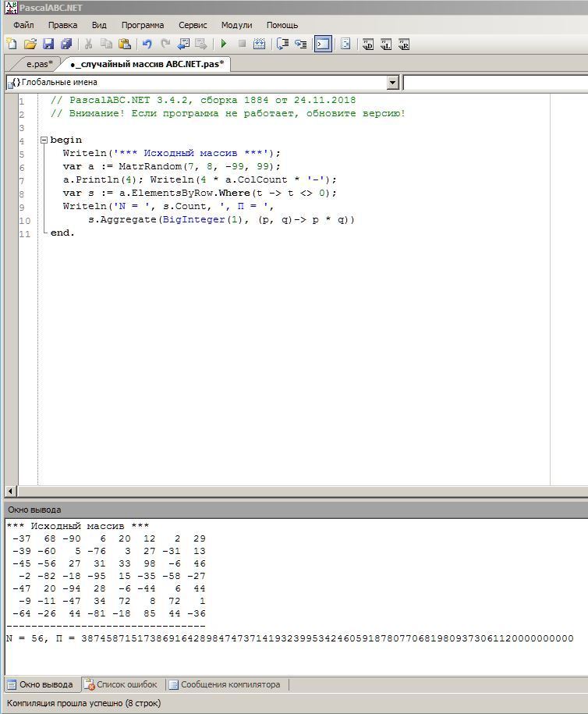Save the current file
The width and height of the screenshot is (588, 714).
pyautogui.click(x=48, y=44)
